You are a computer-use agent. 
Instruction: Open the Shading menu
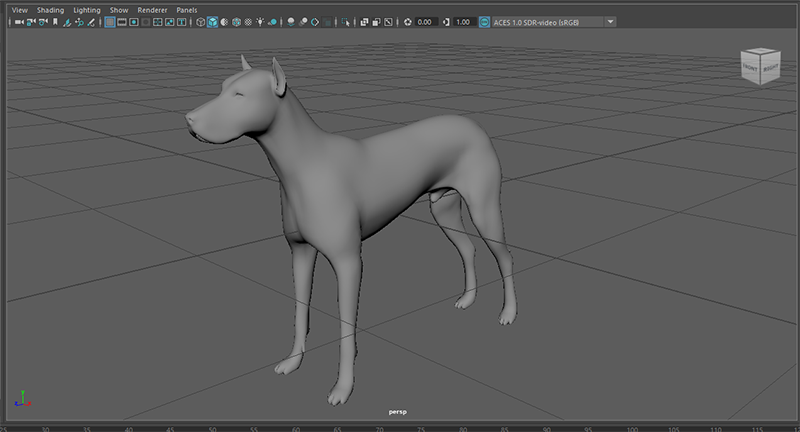[49, 9]
